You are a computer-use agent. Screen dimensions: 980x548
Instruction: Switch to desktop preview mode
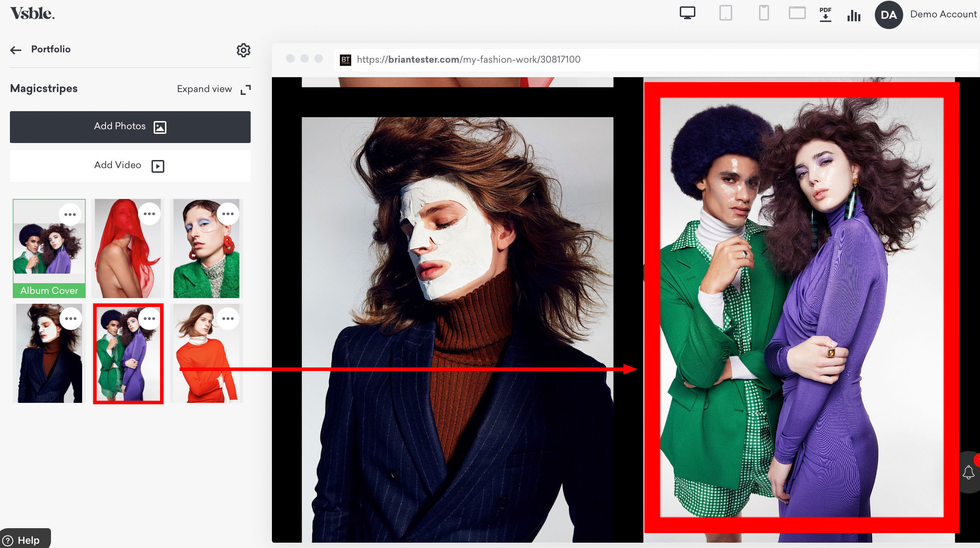[687, 13]
